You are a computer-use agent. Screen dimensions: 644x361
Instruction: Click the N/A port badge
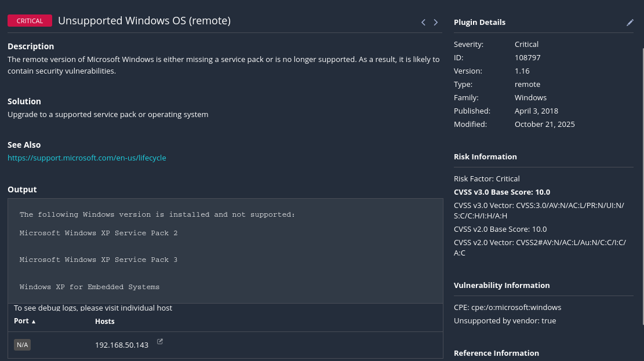(23, 345)
